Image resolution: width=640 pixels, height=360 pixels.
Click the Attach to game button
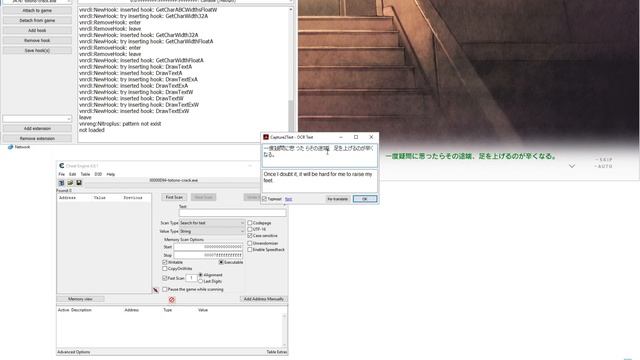pos(37,11)
